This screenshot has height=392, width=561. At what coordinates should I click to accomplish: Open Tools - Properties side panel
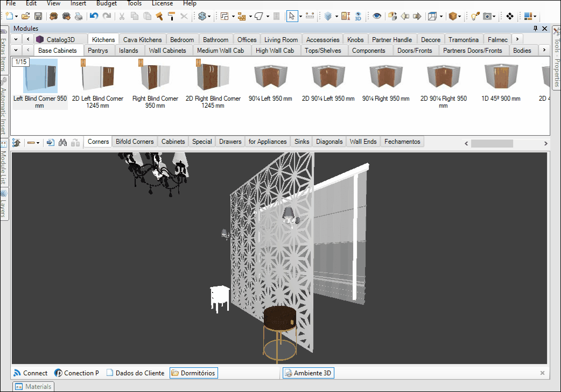click(x=557, y=57)
